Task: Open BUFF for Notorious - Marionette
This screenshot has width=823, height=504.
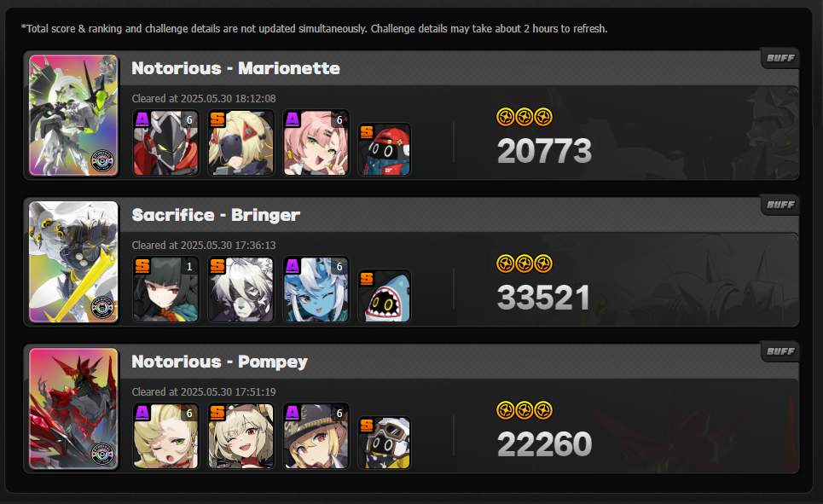Action: click(780, 58)
